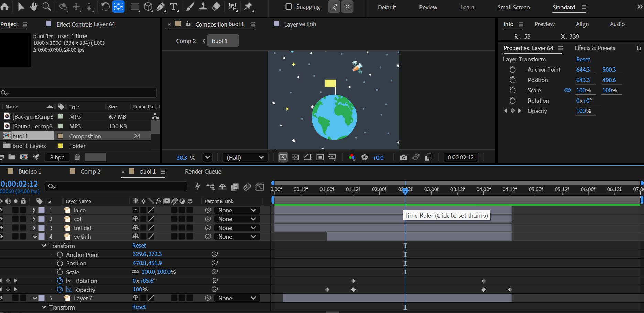
Task: Select the Clone Stamp tool
Action: coord(203,7)
